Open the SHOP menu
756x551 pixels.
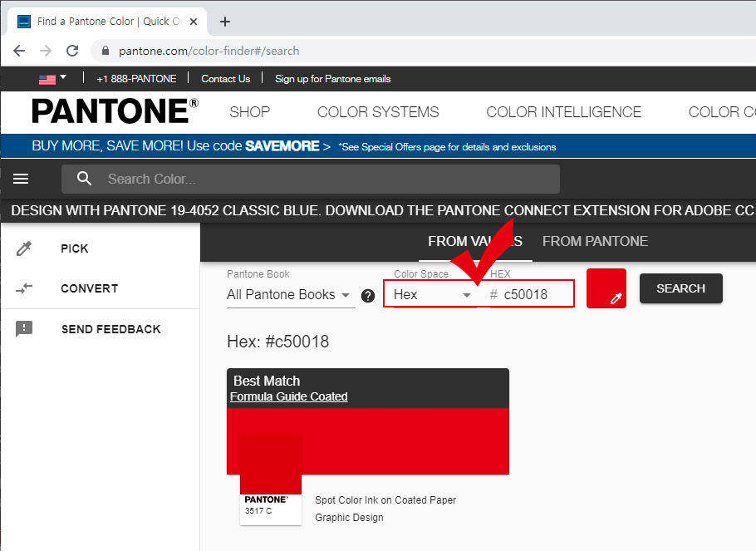point(250,112)
